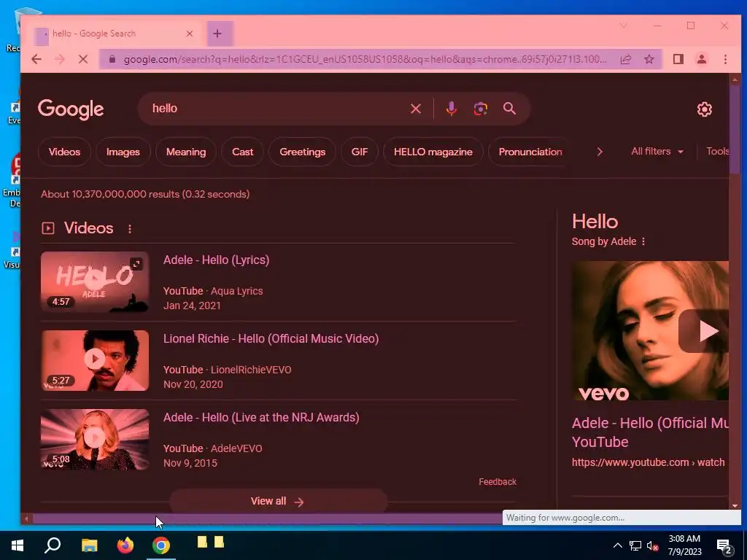
Task: Play the Adele Hello Lyrics thumbnail
Action: pyautogui.click(x=95, y=281)
